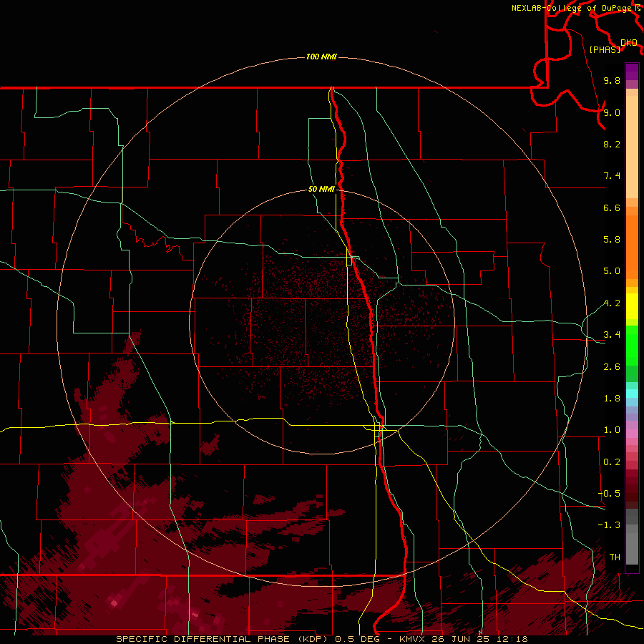Click the SPECIFIC DIFFERENTIAL PHASE (KDP) caption

pyautogui.click(x=224, y=639)
